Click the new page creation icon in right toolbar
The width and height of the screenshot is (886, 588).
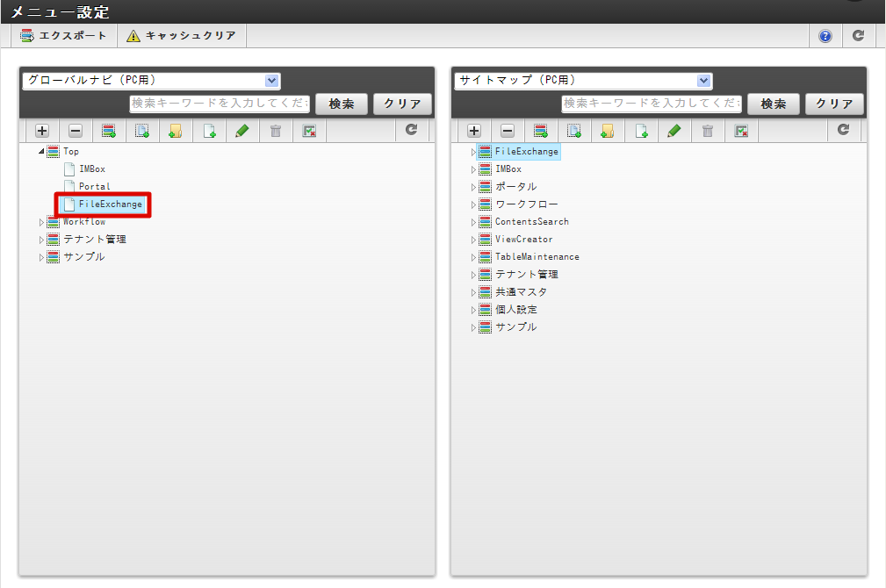642,130
